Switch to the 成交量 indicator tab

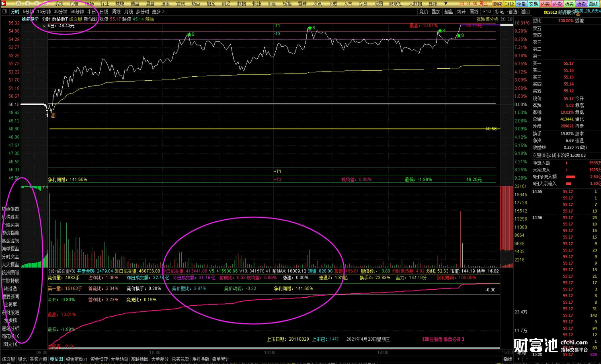click(8, 359)
